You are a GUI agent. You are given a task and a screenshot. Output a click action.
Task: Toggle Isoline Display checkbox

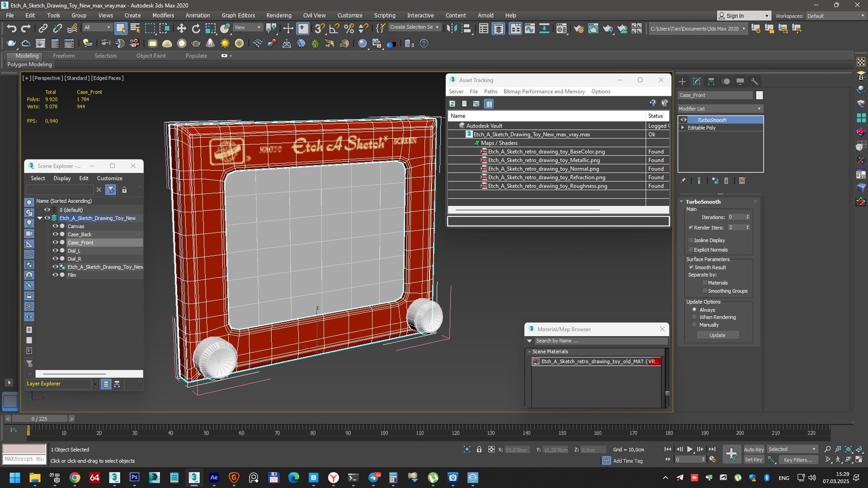(691, 240)
